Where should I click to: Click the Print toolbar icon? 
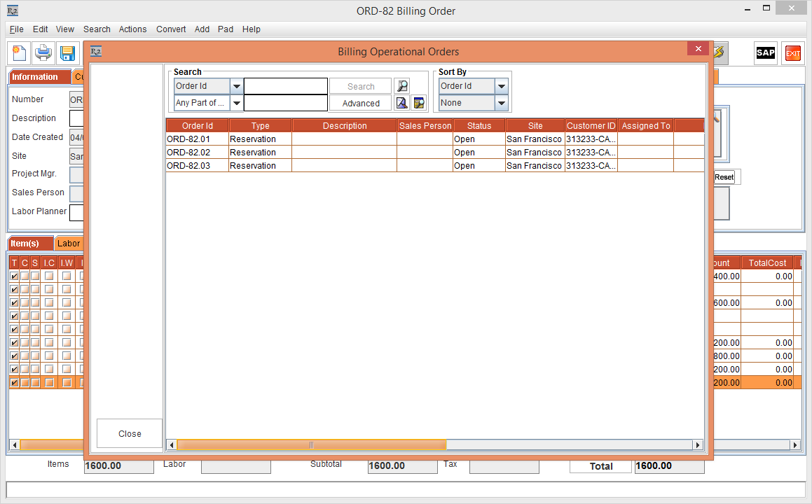click(x=43, y=53)
